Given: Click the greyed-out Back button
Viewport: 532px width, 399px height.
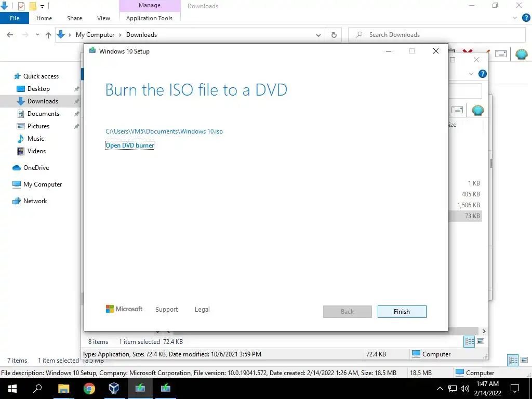Looking at the screenshot, I should (x=348, y=312).
